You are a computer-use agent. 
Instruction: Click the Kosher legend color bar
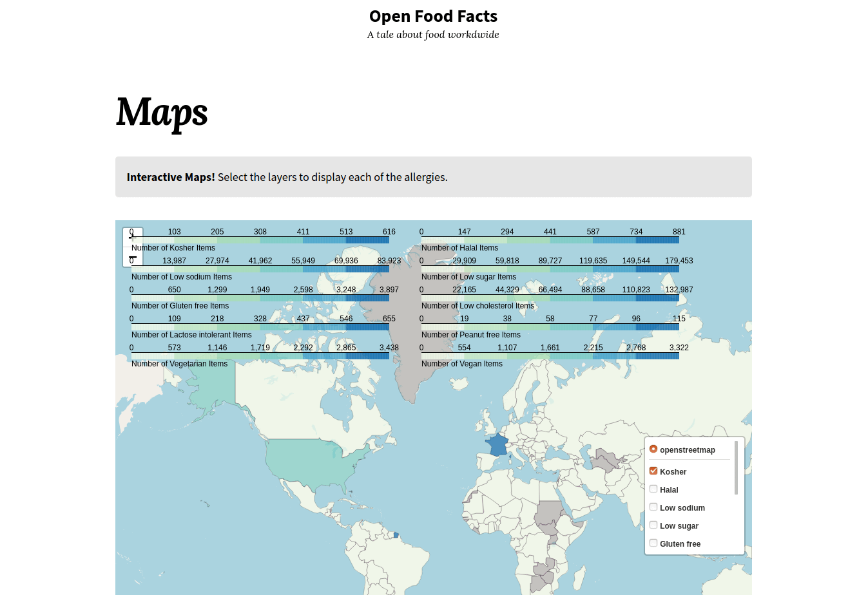(x=260, y=240)
